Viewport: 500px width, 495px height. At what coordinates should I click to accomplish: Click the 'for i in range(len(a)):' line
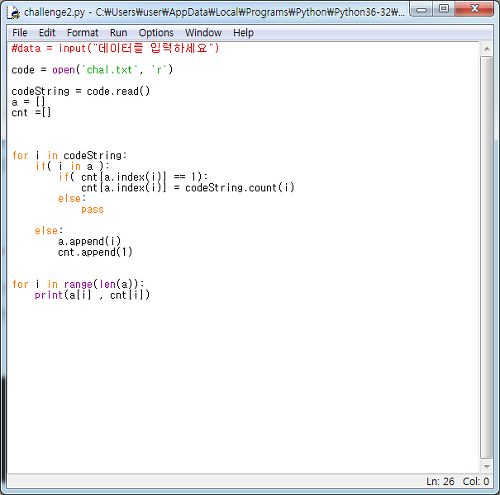coord(78,284)
